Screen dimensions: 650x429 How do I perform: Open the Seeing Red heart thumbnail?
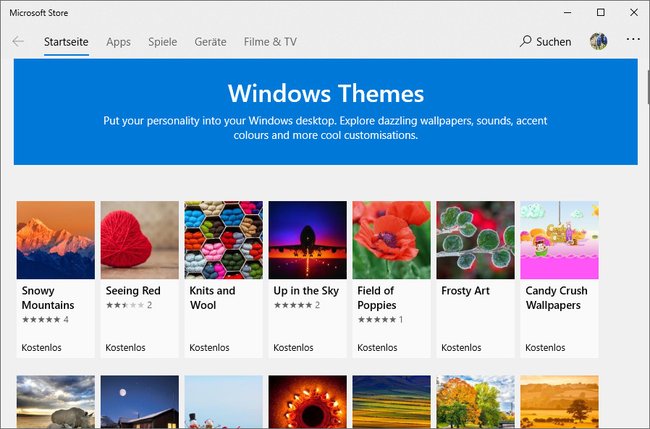coord(140,240)
